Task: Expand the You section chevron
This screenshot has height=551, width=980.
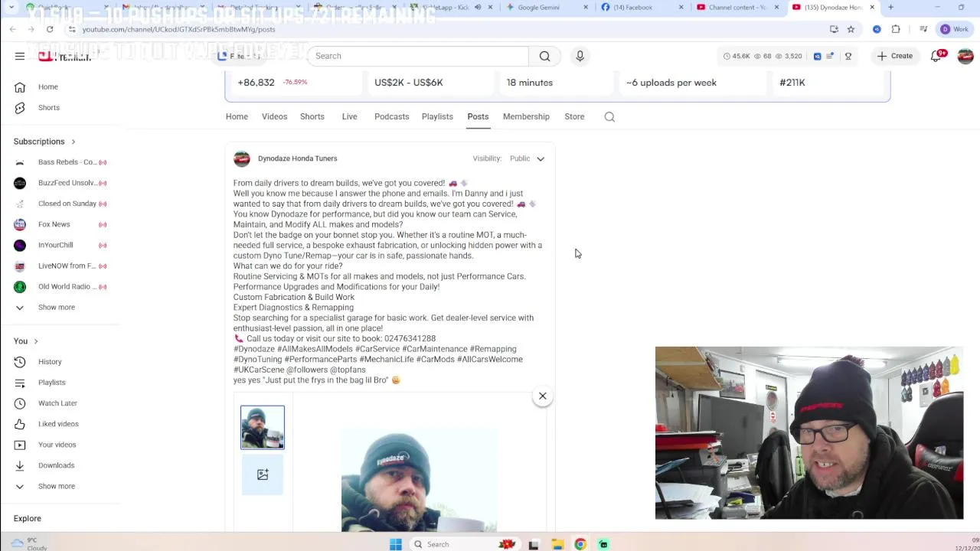Action: tap(35, 341)
